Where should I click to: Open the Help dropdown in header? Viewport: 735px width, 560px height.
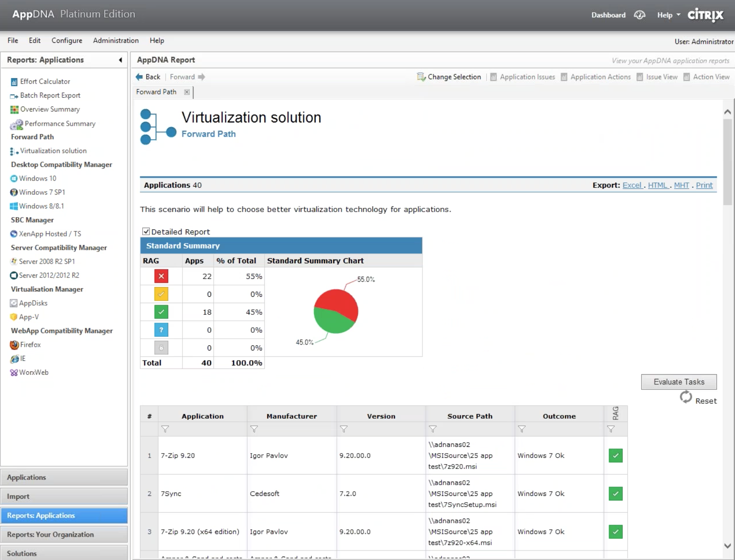669,15
